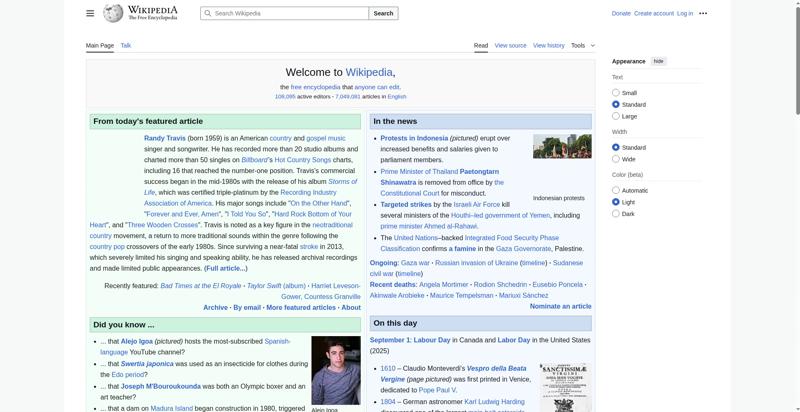
Task: Select Standard width option
Action: point(616,147)
